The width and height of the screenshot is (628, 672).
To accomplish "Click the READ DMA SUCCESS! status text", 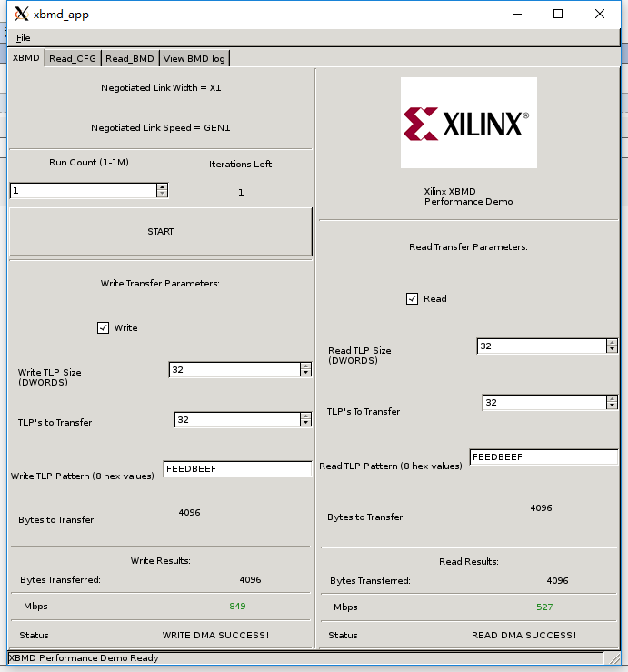I will (x=523, y=635).
